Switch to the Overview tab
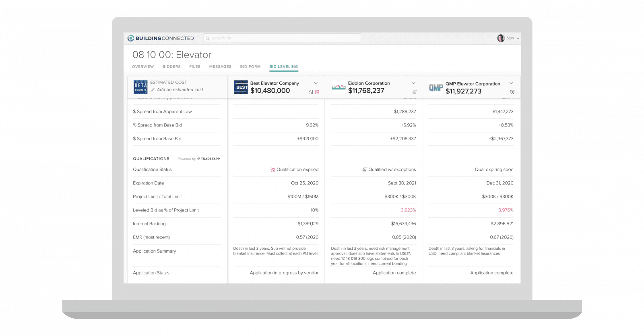 click(x=143, y=66)
